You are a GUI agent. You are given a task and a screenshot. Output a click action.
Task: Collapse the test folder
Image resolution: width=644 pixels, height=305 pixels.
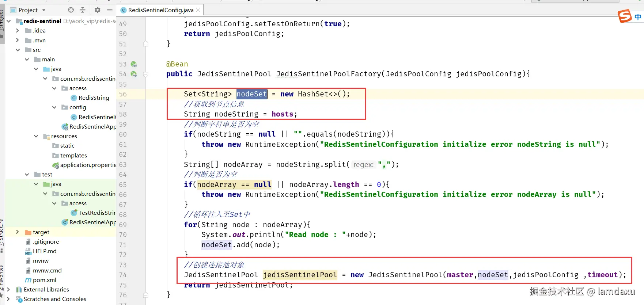[27, 175]
